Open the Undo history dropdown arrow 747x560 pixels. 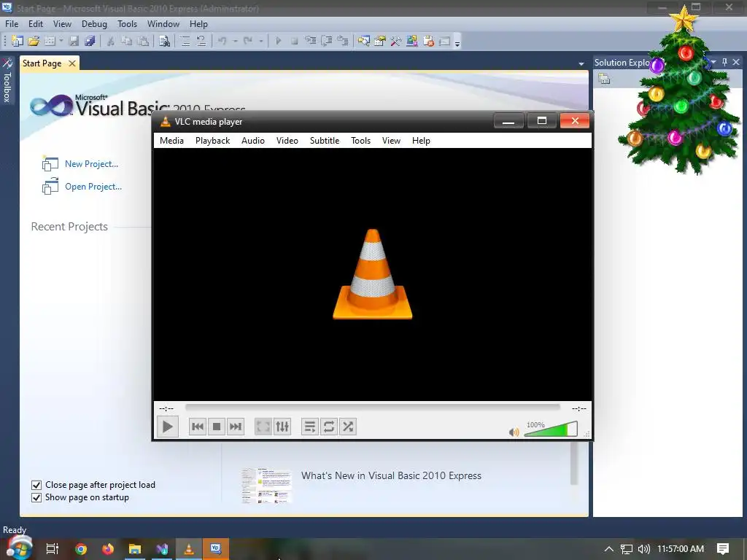pos(236,41)
